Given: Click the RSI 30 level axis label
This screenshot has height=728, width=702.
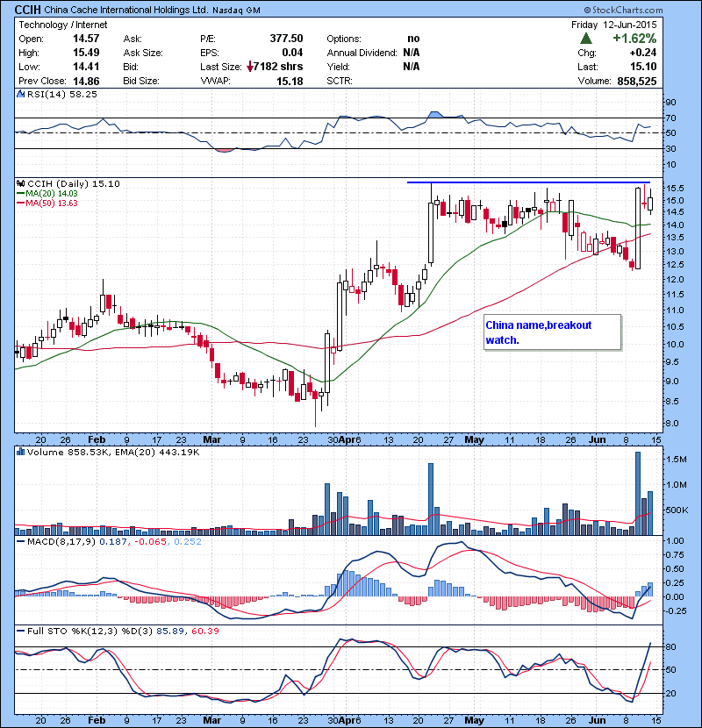Looking at the screenshot, I should 671,149.
